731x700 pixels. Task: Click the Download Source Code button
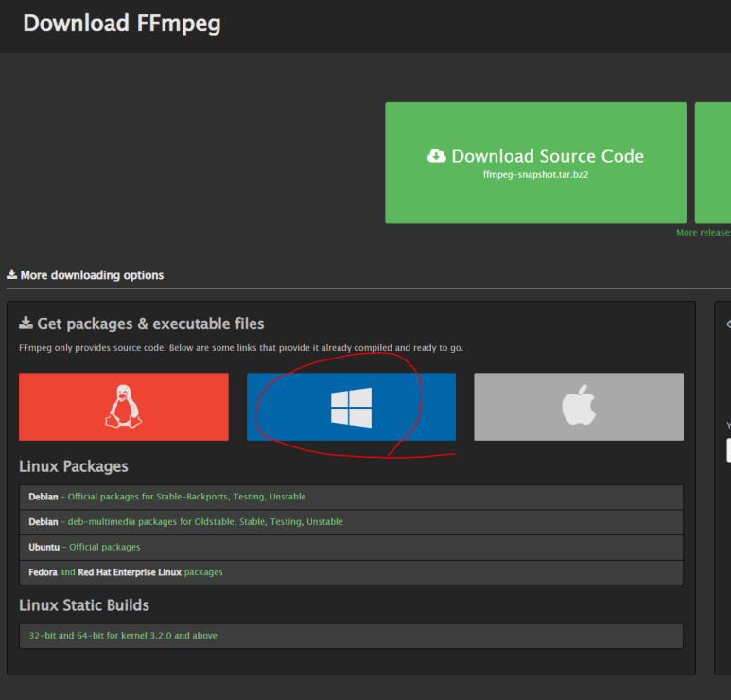pos(535,163)
